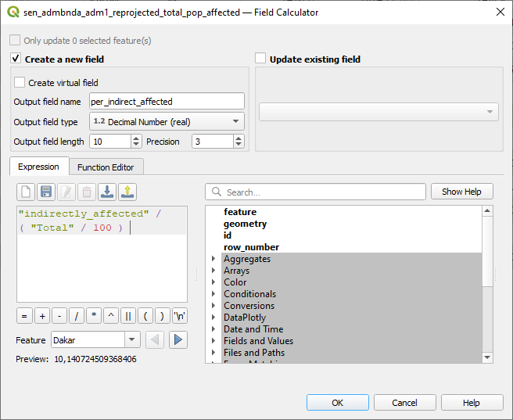The height and width of the screenshot is (420, 513).
Task: Insert the string concatenation || operator
Action: click(128, 316)
